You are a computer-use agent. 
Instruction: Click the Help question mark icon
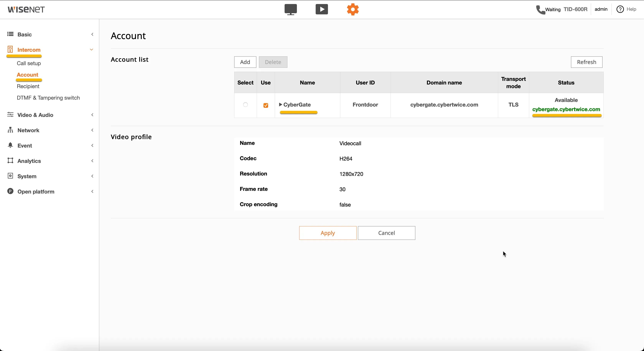click(620, 9)
